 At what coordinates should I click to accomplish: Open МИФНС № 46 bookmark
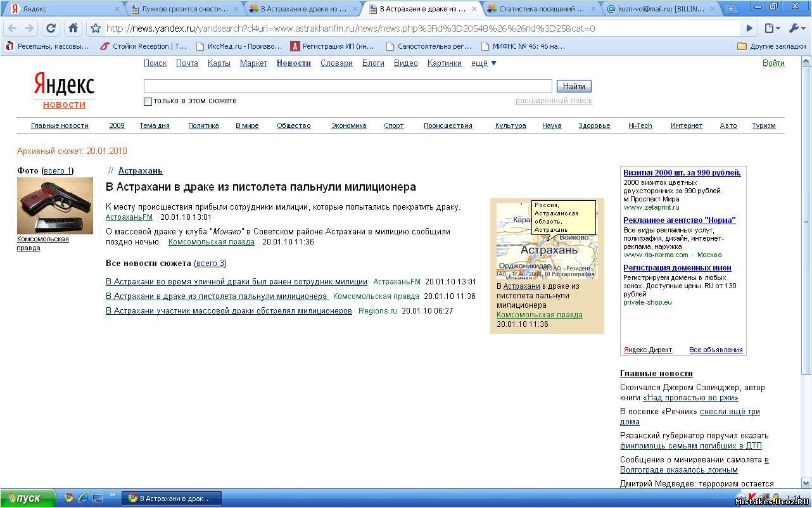pos(524,46)
